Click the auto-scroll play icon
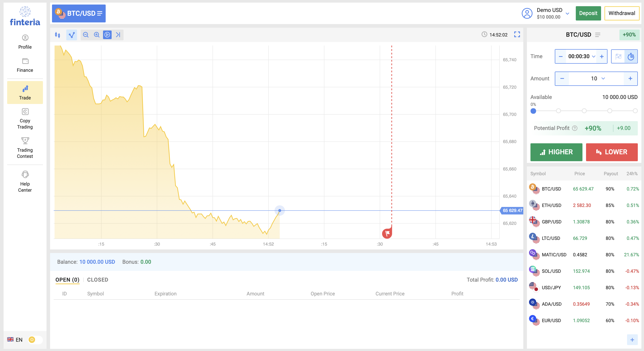This screenshot has height=351, width=644. click(107, 35)
